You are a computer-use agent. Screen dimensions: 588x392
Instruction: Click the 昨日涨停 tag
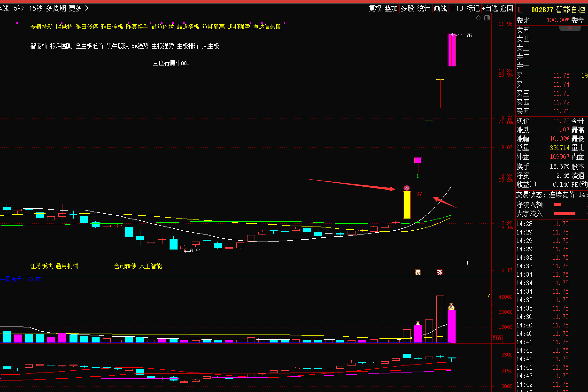(87, 27)
